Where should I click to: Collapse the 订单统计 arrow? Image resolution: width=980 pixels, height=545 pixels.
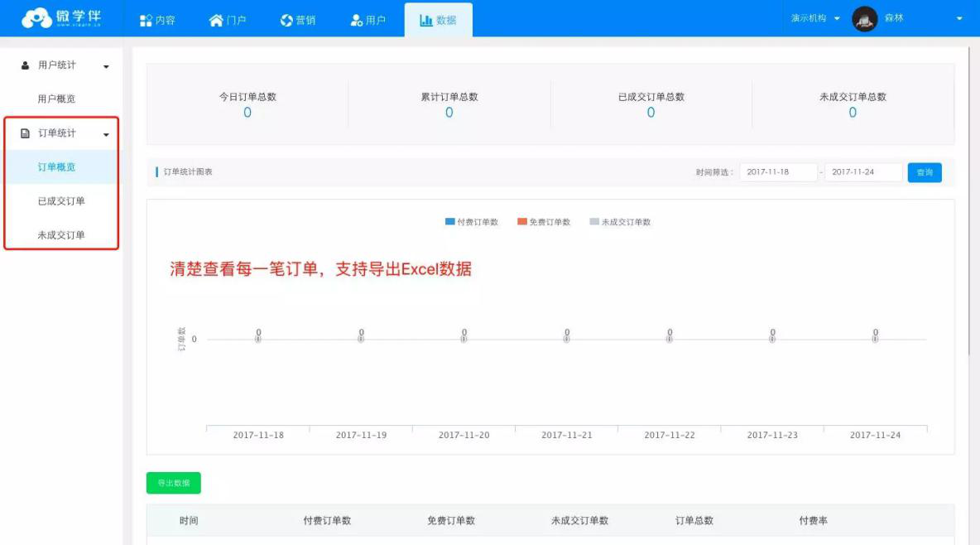(106, 134)
